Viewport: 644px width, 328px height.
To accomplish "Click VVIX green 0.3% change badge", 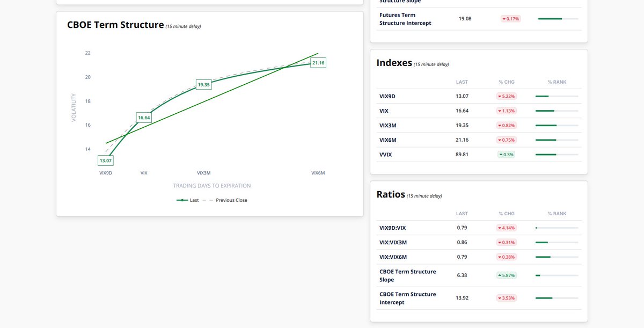I will click(506, 155).
